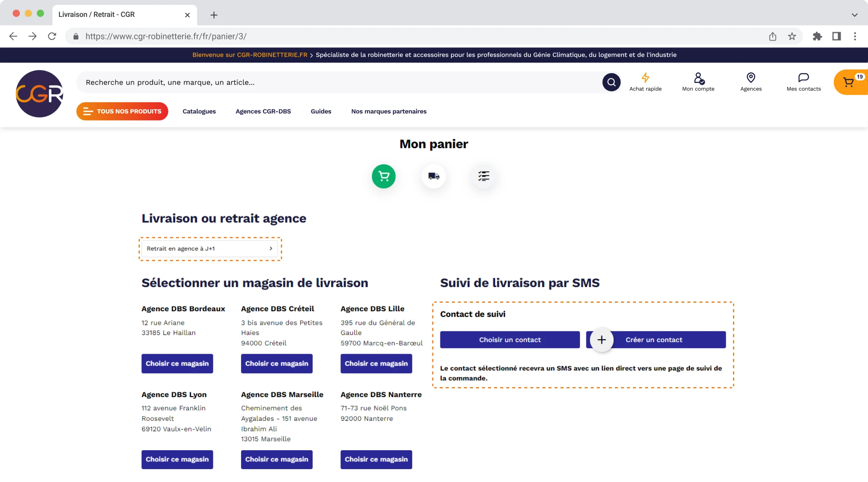The height and width of the screenshot is (482, 868).
Task: Click address text 94000 Créteil
Action: [x=264, y=343]
